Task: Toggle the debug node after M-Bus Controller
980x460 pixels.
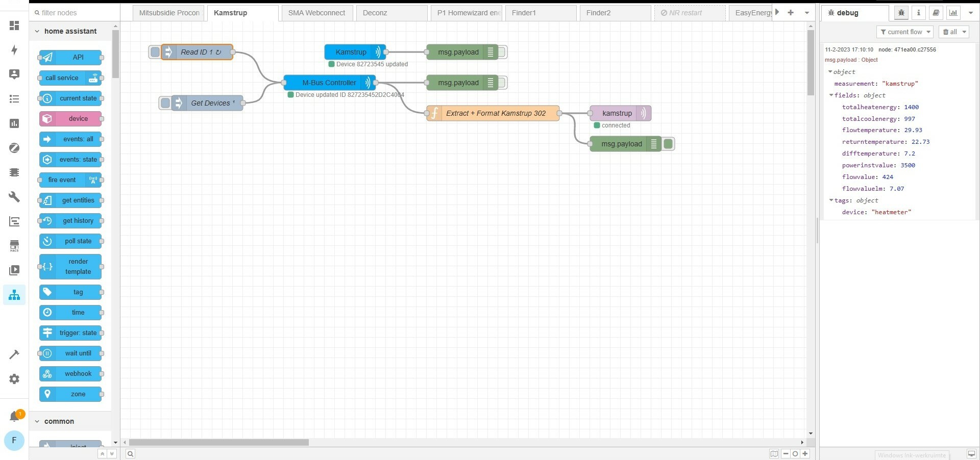Action: click(502, 83)
